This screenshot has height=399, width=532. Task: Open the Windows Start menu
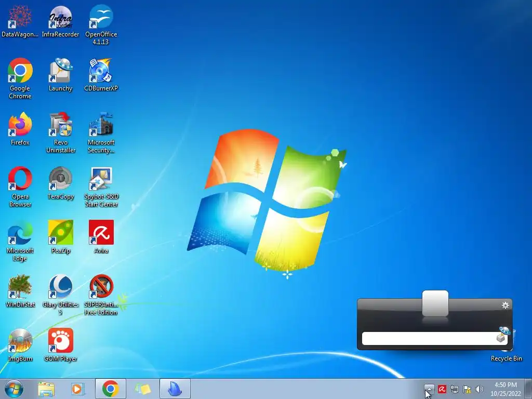[x=14, y=389]
